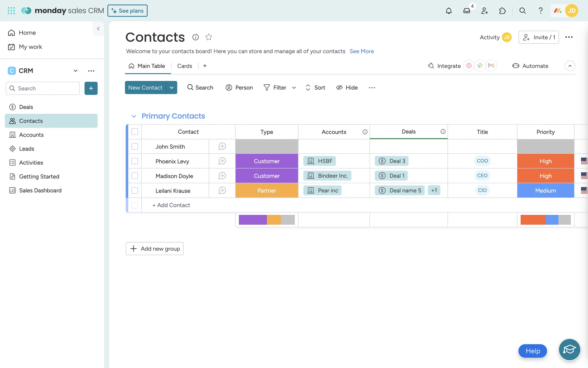Open conversation for Phoenix Levy
Image resolution: width=588 pixels, height=368 pixels.
click(222, 161)
